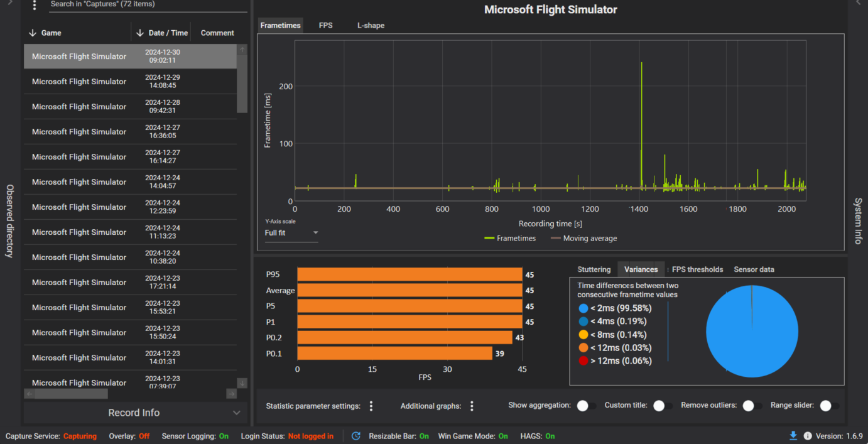The width and height of the screenshot is (868, 444).
Task: Enable the Range slider switch
Action: tap(829, 406)
